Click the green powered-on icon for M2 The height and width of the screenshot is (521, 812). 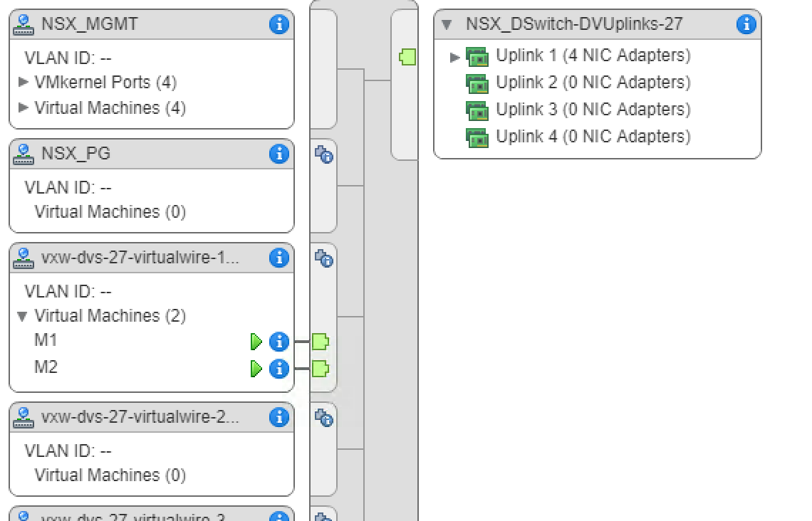(256, 369)
